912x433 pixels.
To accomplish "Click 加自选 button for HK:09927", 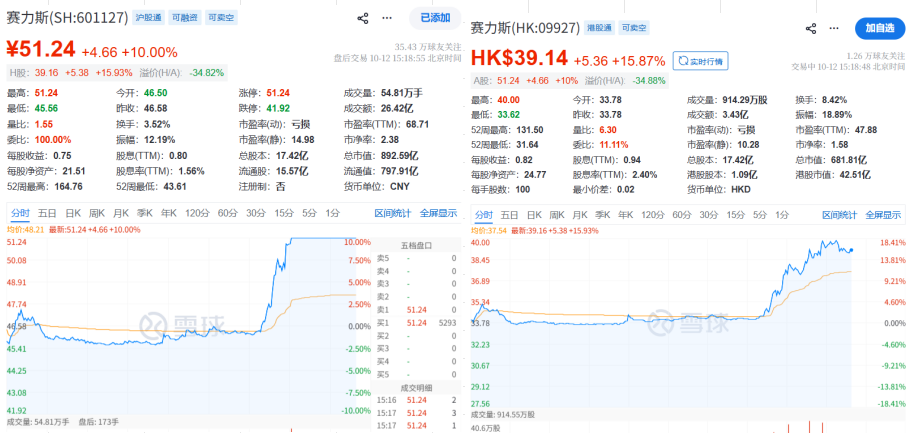I will [x=880, y=29].
